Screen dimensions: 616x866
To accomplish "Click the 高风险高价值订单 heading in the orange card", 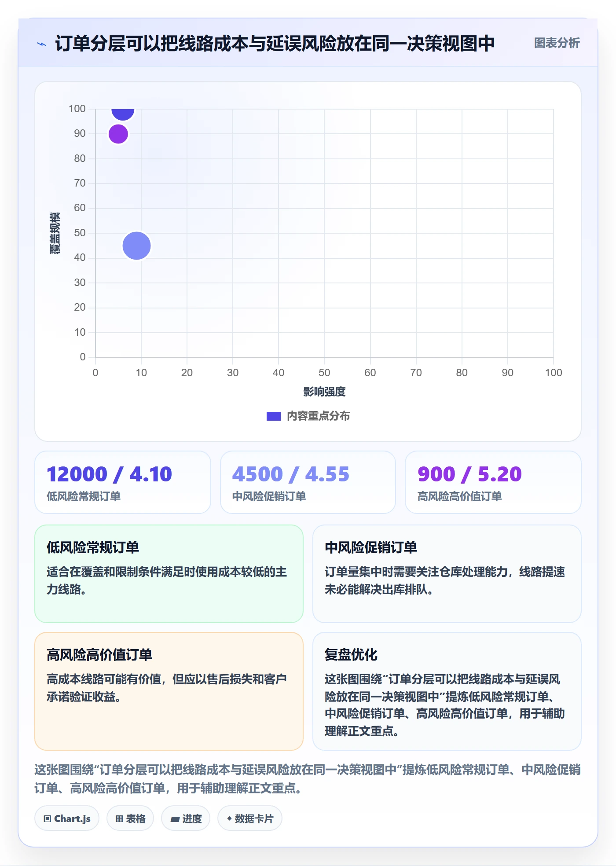I will tap(99, 655).
